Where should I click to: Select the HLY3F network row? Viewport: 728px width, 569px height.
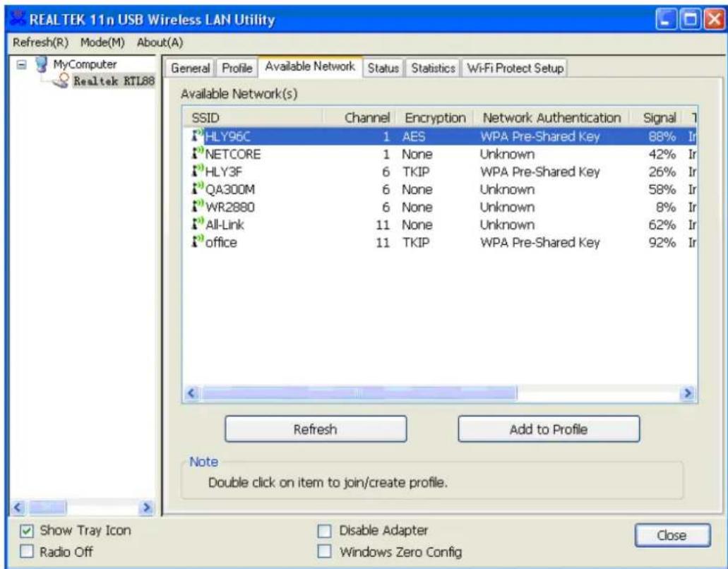440,172
